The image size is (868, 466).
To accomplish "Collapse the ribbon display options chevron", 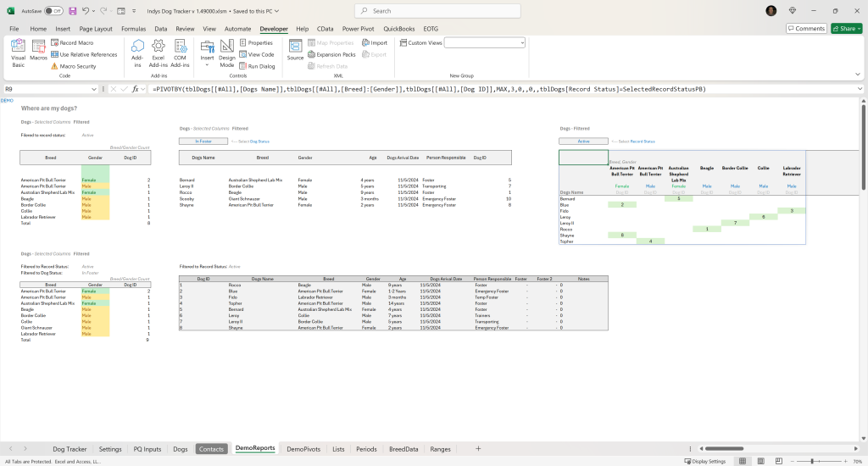I will [858, 75].
